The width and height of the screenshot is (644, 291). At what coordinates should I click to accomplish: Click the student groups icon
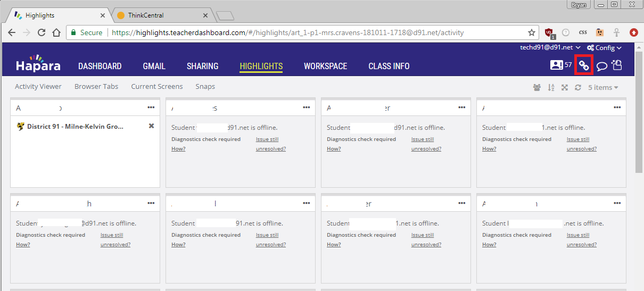[x=536, y=87]
